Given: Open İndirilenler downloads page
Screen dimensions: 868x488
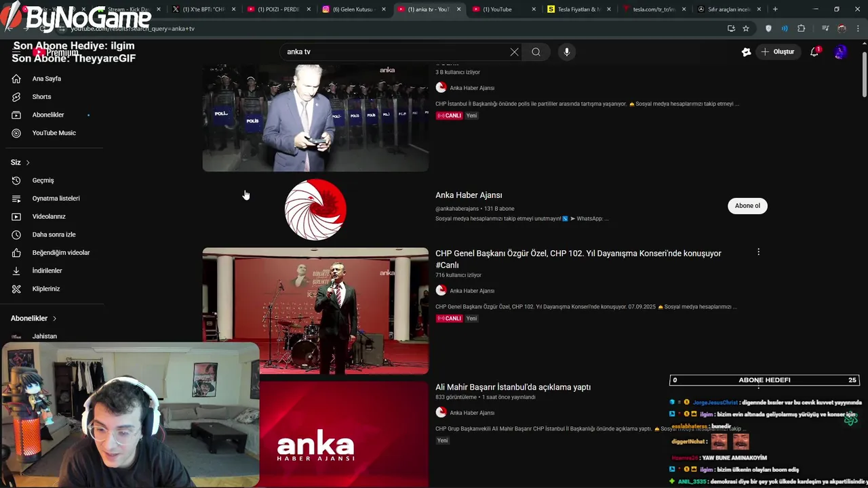Looking at the screenshot, I should point(47,270).
